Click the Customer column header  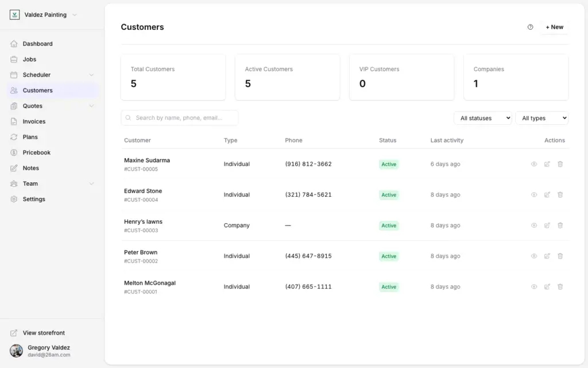click(x=137, y=140)
